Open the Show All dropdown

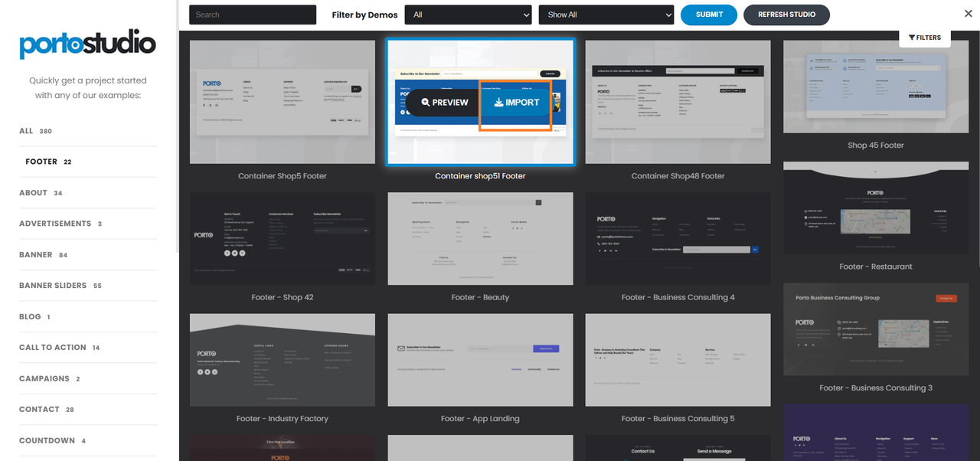coord(606,15)
